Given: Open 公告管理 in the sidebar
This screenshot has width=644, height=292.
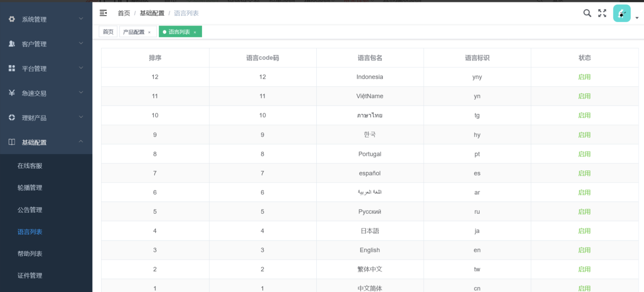Looking at the screenshot, I should pos(30,210).
